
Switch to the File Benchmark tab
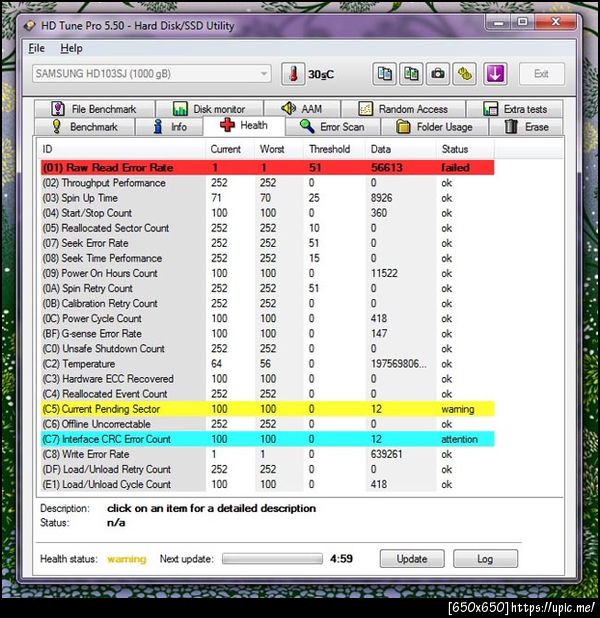[95, 109]
